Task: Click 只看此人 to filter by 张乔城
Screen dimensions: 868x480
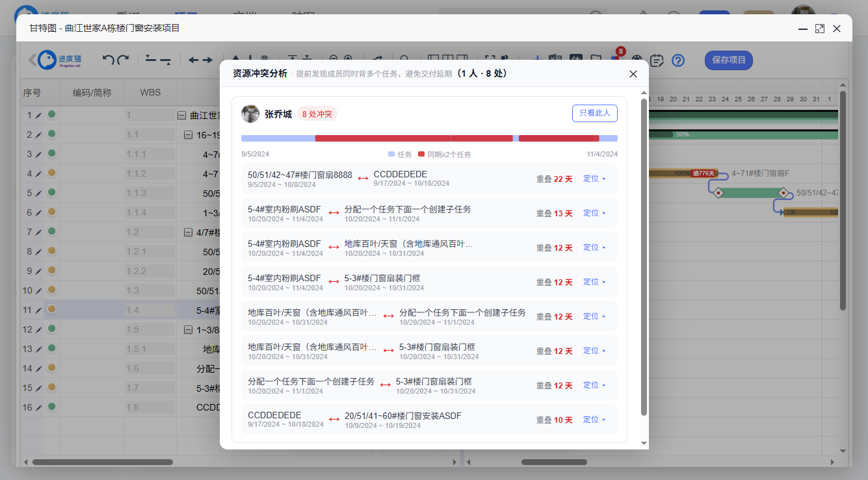Action: pos(594,113)
